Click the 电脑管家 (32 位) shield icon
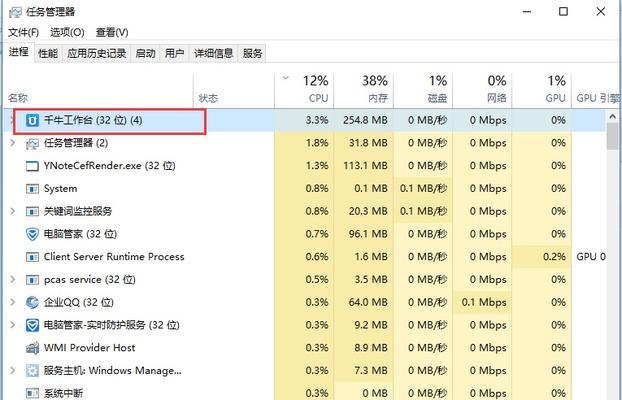This screenshot has width=622, height=400. coord(32,234)
